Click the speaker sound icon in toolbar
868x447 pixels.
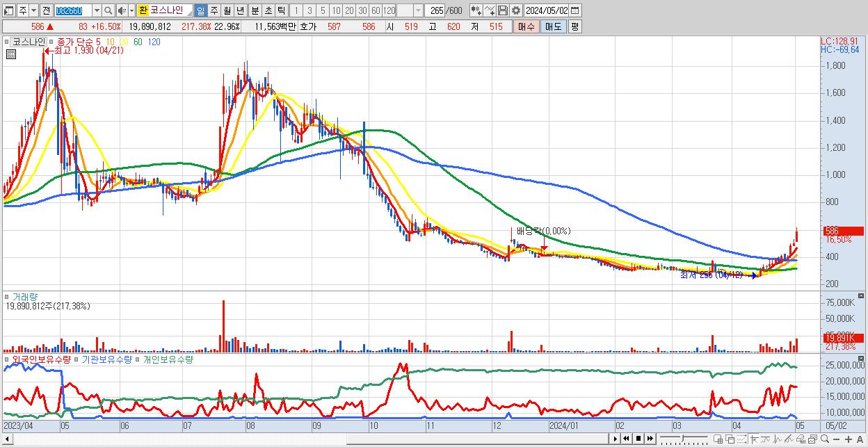(122, 10)
